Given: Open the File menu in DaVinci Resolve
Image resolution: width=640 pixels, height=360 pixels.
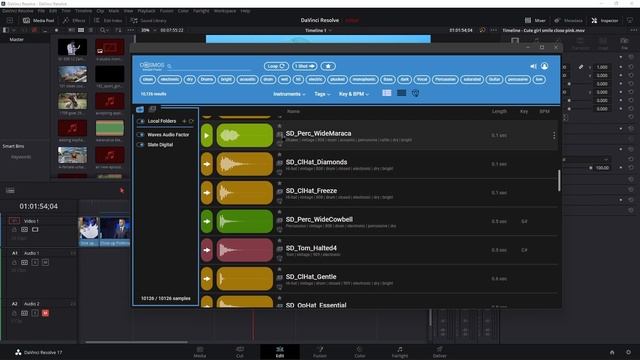Looking at the screenshot, I should coord(41,11).
